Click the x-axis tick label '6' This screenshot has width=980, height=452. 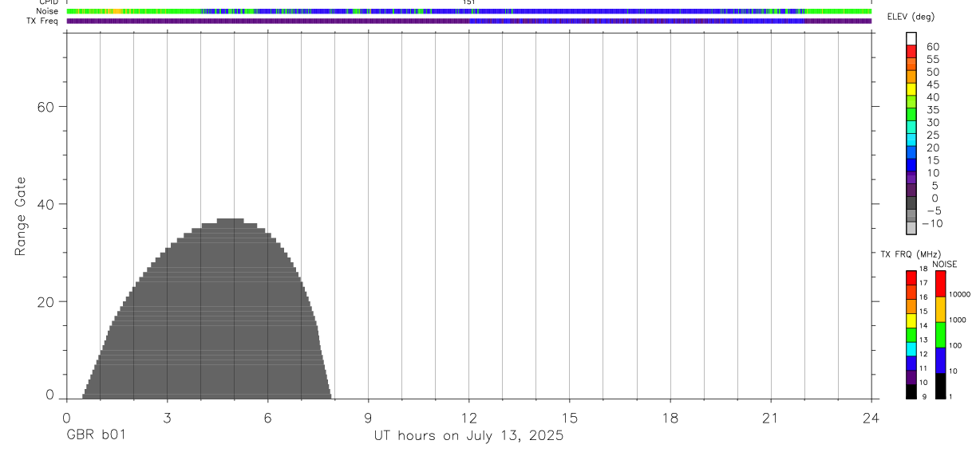[267, 419]
